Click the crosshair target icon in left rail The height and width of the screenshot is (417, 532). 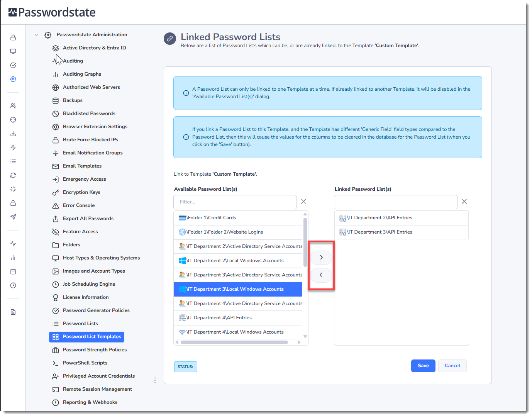click(13, 120)
